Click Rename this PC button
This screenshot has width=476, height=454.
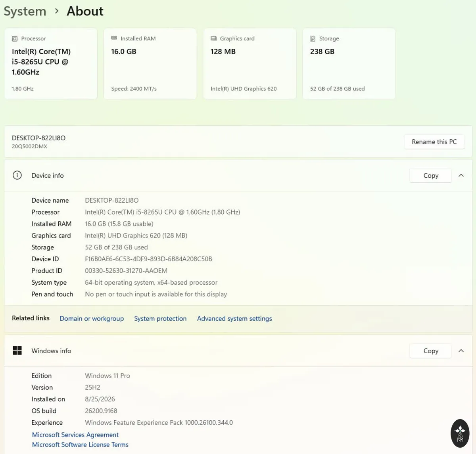coord(434,142)
